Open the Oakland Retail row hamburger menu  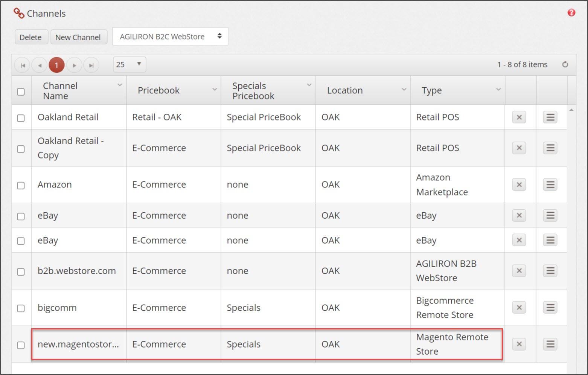click(x=550, y=117)
